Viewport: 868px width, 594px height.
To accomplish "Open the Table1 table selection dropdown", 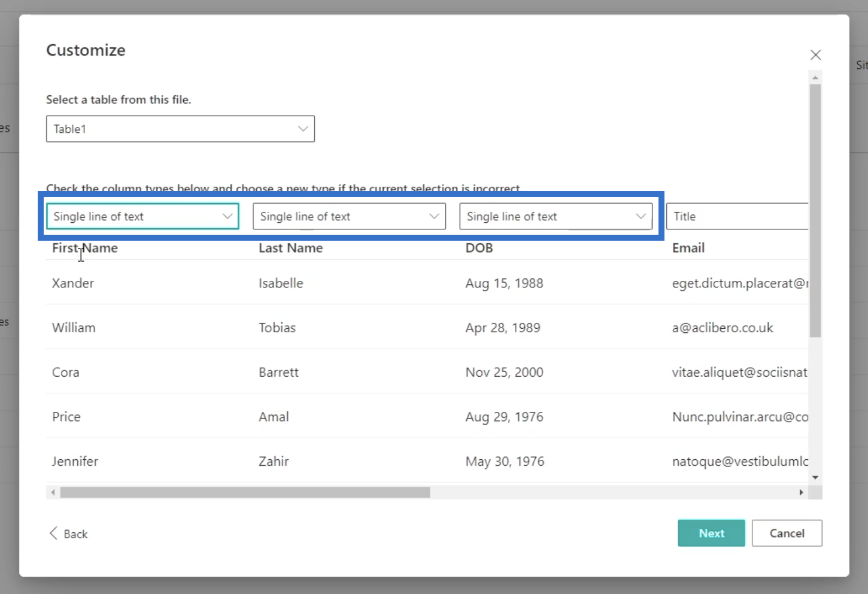I will 180,129.
